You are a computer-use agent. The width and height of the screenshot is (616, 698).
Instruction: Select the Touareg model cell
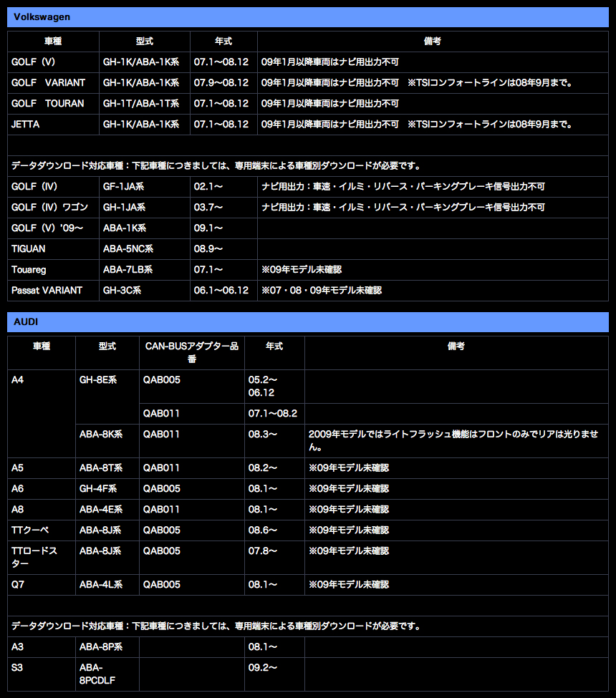point(54,270)
